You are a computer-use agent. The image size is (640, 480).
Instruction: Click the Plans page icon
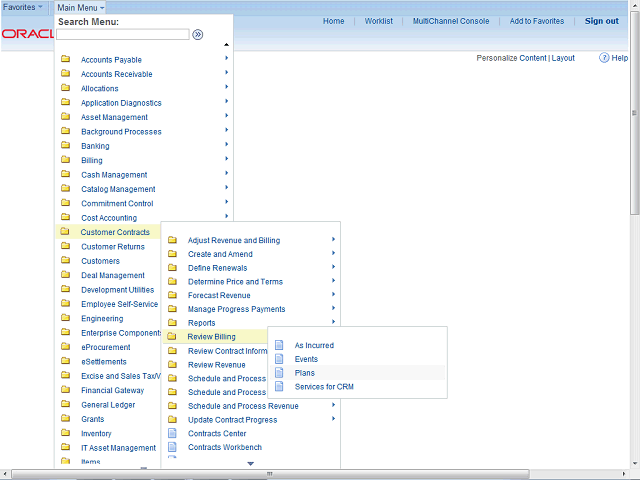(279, 373)
